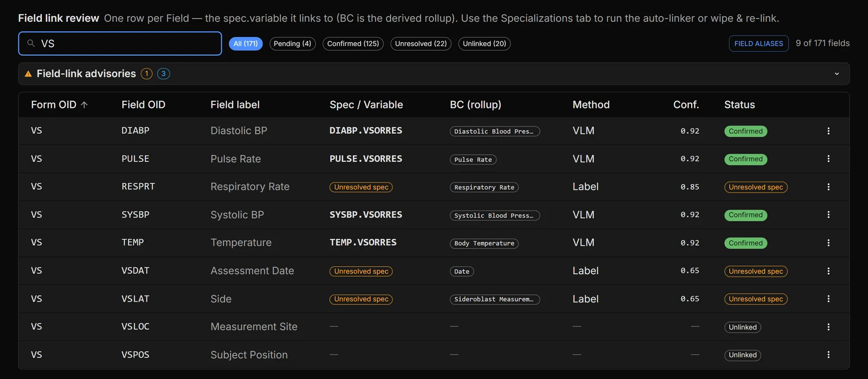The image size is (868, 379).
Task: Click the VSLAT field OID cell
Action: [135, 299]
